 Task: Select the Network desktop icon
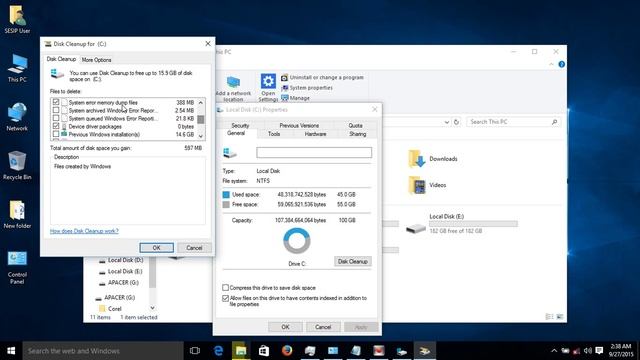point(17,117)
